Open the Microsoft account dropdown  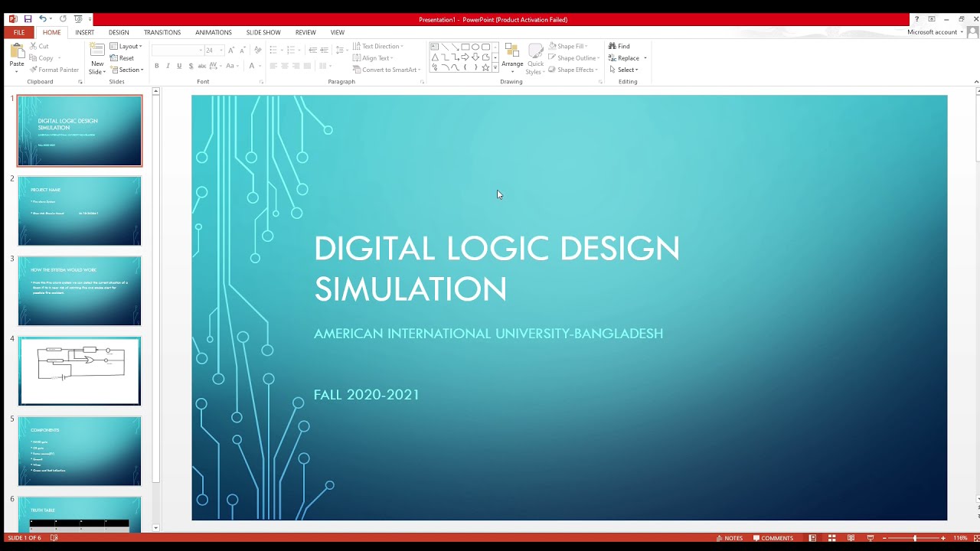coord(936,32)
